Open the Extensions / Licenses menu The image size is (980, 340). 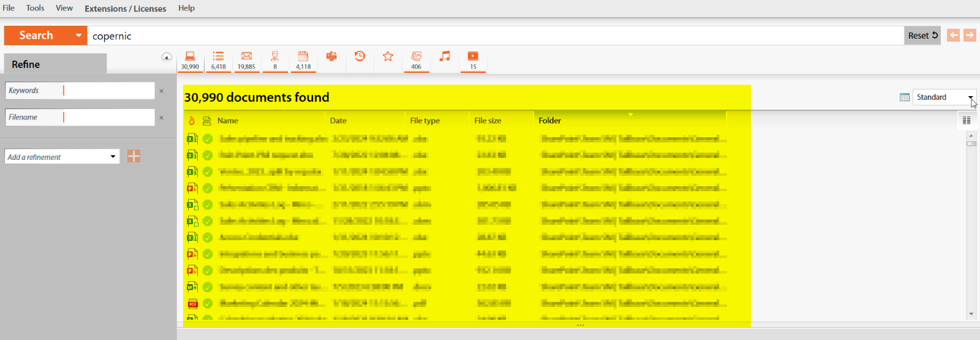click(x=126, y=9)
